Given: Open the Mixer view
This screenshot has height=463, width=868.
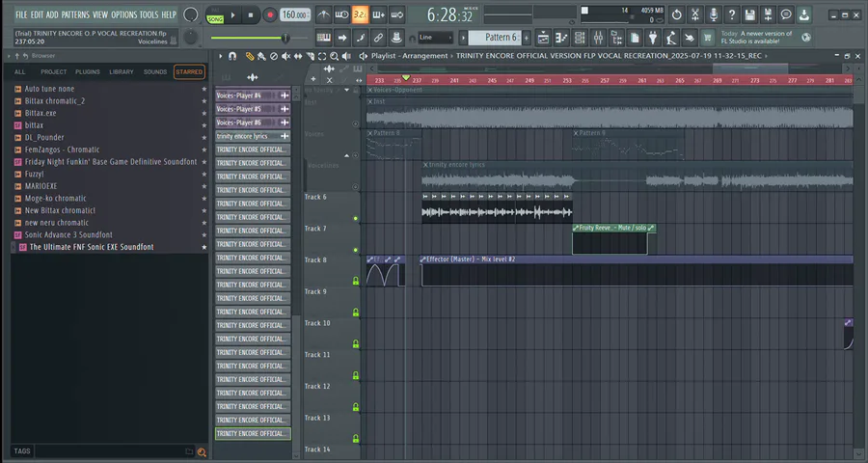Looking at the screenshot, I should coord(598,38).
